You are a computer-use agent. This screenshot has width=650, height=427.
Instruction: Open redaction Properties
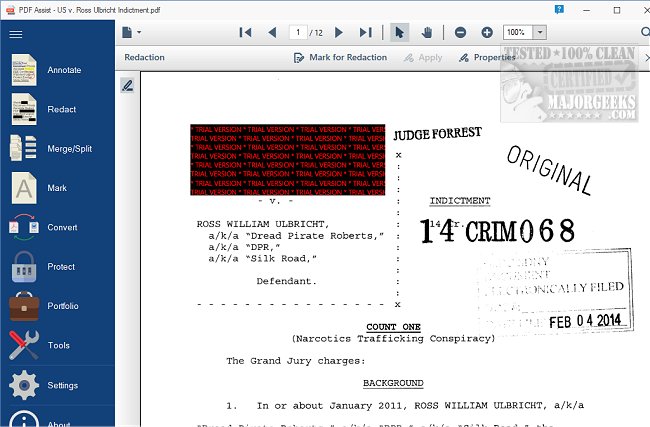pyautogui.click(x=487, y=58)
